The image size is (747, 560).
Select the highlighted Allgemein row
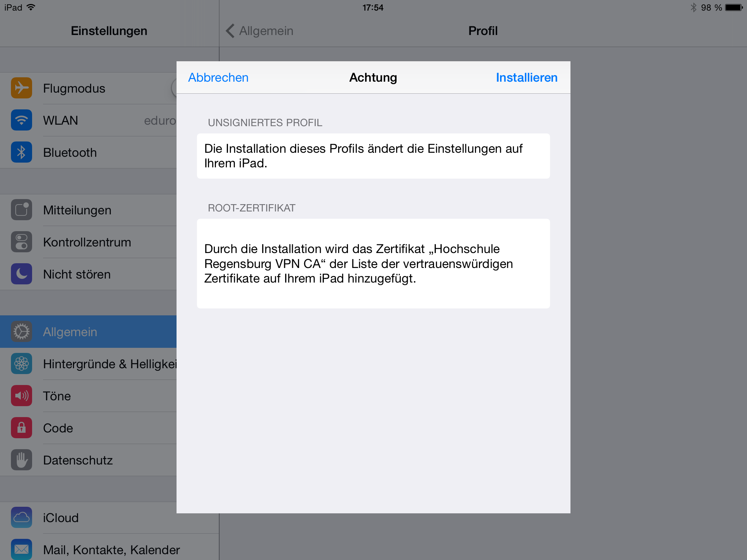click(x=88, y=332)
